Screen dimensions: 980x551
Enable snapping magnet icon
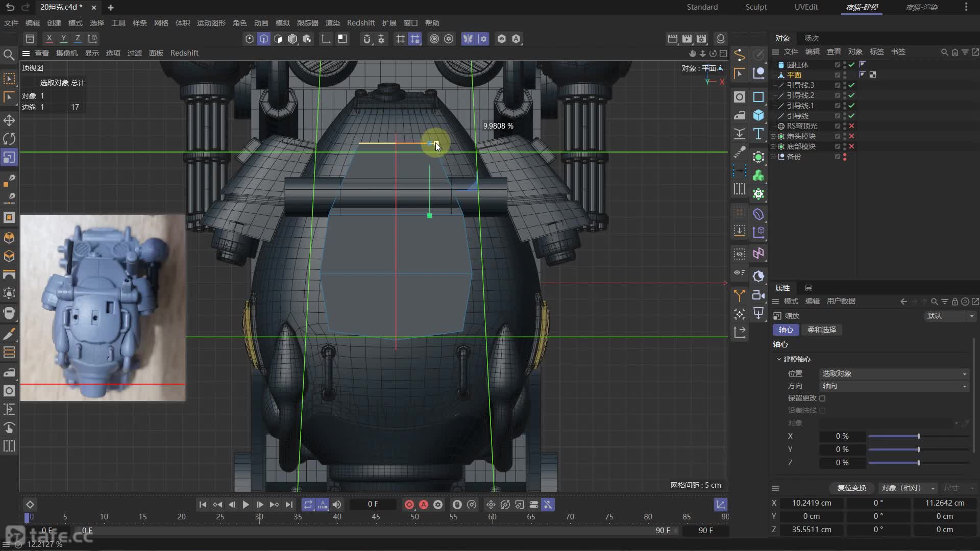[x=366, y=39]
